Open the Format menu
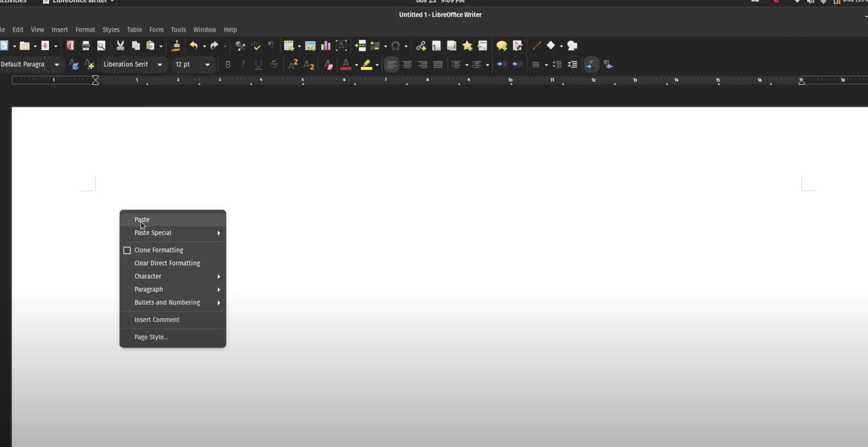The image size is (868, 447). [x=85, y=30]
